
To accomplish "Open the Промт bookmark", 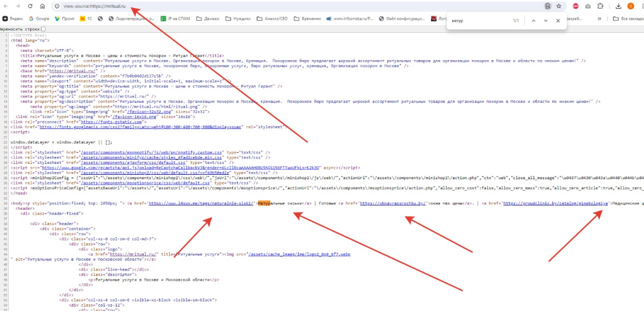I will [x=64, y=19].
